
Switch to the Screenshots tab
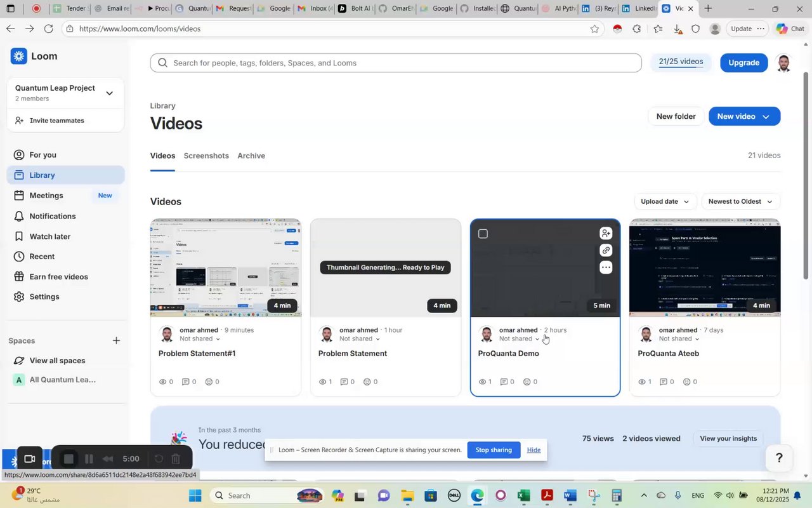pyautogui.click(x=206, y=156)
